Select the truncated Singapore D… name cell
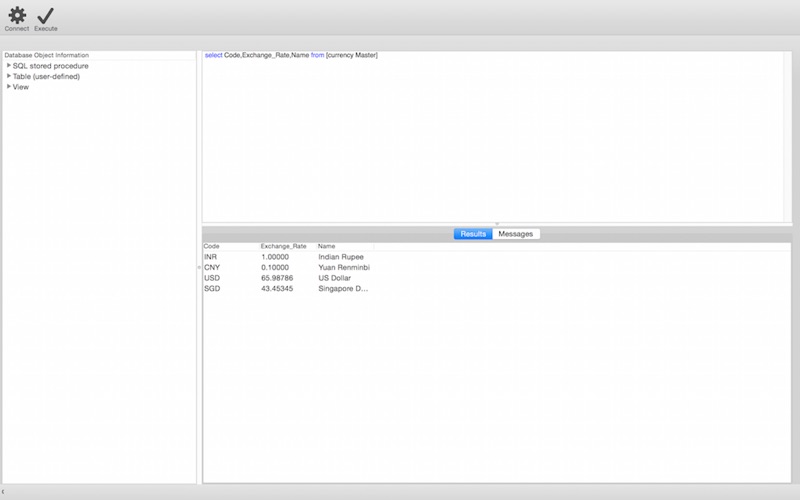800x500 pixels. pos(343,289)
